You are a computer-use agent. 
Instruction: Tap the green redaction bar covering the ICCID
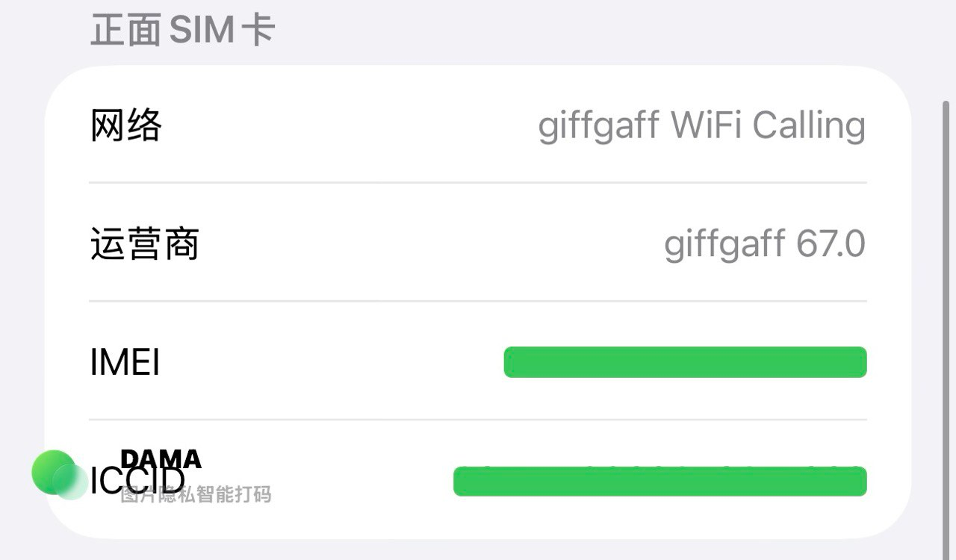pyautogui.click(x=659, y=482)
